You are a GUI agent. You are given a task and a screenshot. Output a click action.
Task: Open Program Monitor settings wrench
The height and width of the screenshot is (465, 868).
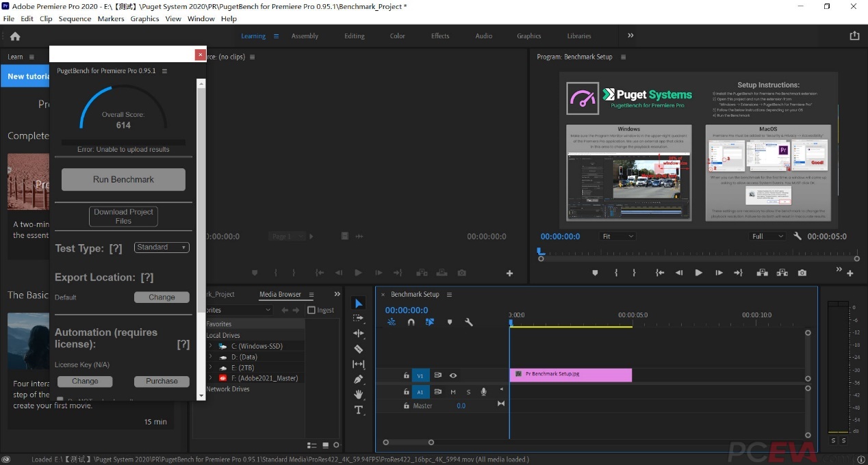tap(797, 236)
